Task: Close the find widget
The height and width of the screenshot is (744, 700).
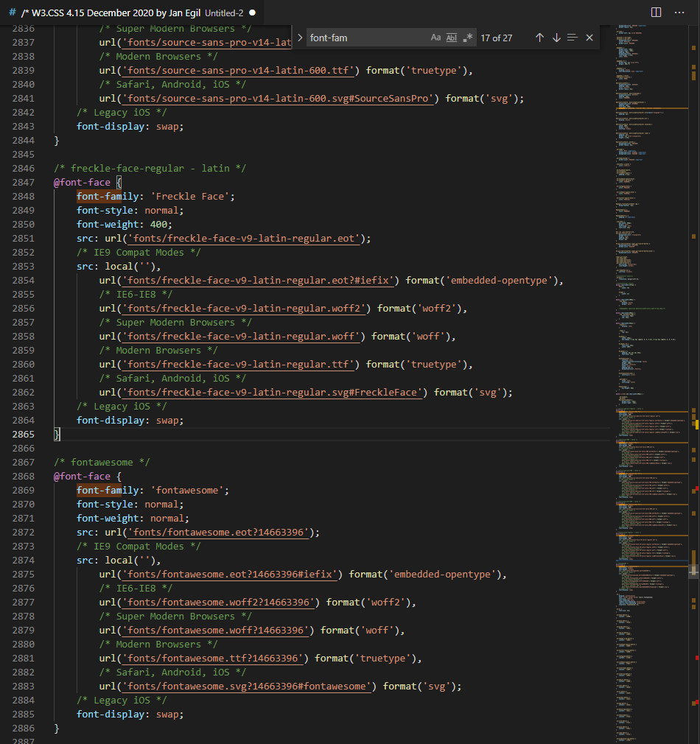Action: point(589,38)
